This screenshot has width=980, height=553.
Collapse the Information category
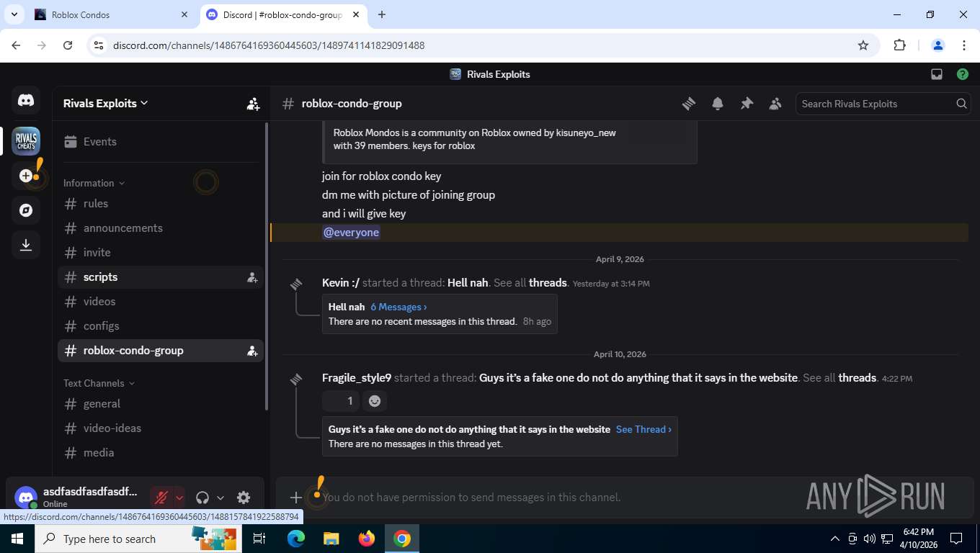94,183
